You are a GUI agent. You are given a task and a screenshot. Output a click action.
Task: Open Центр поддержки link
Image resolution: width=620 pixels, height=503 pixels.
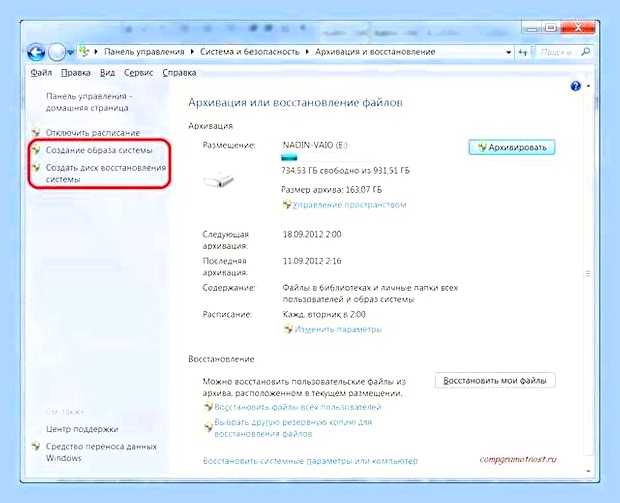[82, 429]
